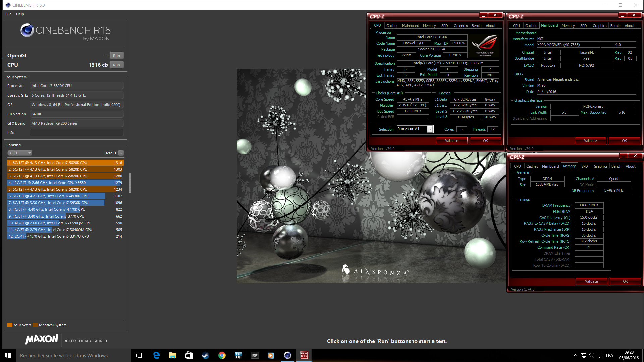
Task: Click ROG Republic of Gamers logo
Action: point(484,45)
